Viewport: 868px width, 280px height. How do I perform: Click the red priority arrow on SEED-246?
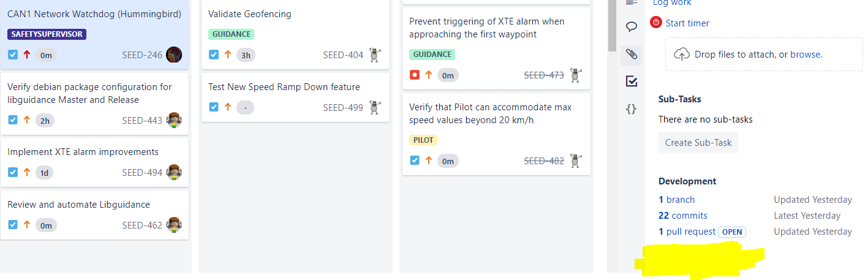click(26, 55)
